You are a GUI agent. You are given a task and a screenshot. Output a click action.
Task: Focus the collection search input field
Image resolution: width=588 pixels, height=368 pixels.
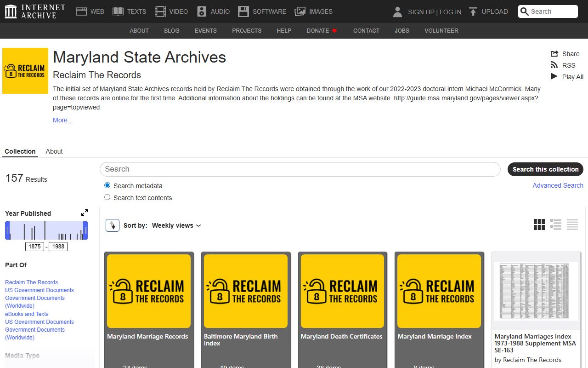click(300, 169)
